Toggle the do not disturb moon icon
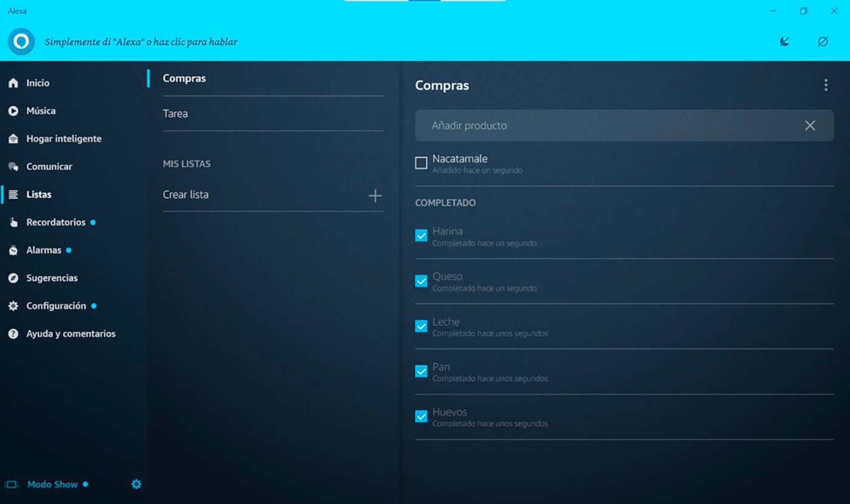Screen dimensions: 850x504 point(784,42)
